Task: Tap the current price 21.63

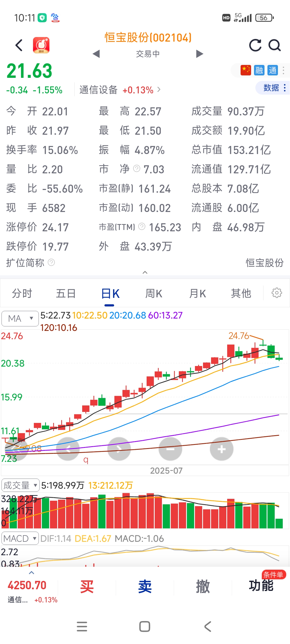Action: (29, 71)
